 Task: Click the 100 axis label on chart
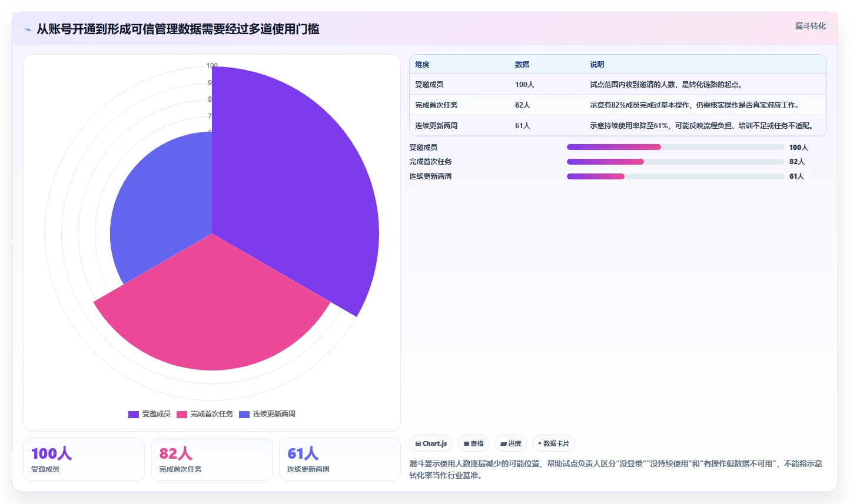pos(212,66)
